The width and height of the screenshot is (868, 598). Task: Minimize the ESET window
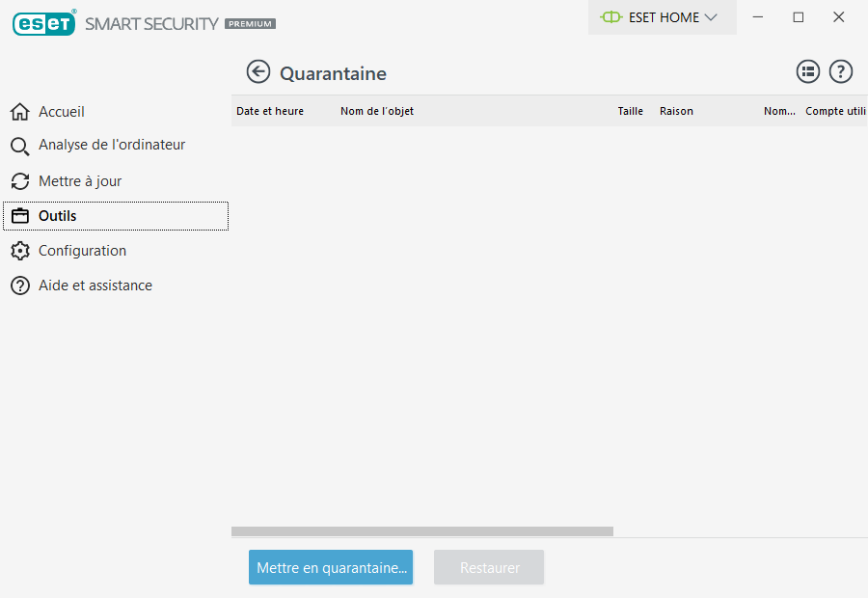758,17
